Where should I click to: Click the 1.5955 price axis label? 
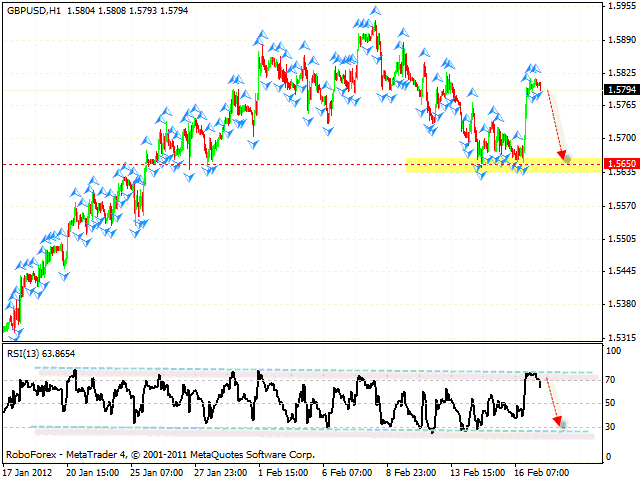(617, 6)
